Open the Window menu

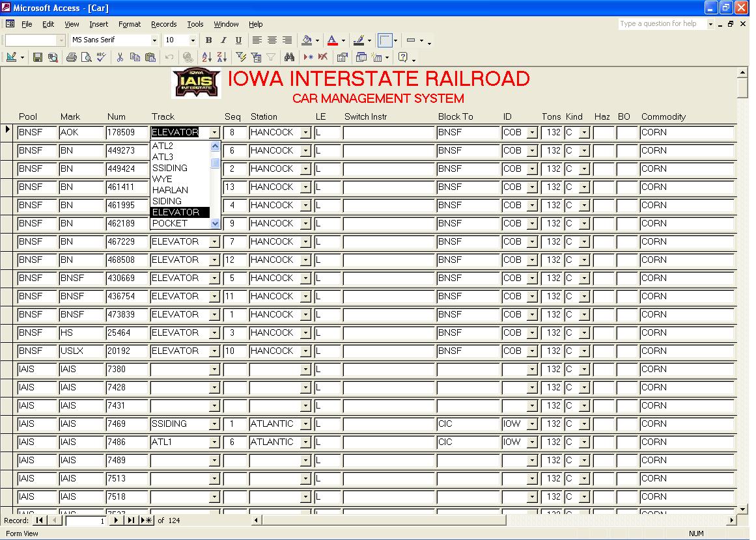226,24
